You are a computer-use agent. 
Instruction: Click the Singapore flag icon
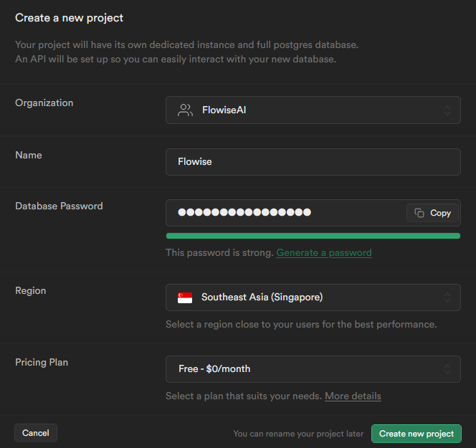pyautogui.click(x=185, y=297)
